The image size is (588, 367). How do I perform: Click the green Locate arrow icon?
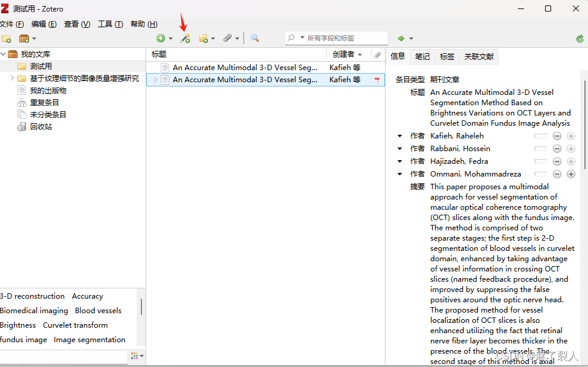pyautogui.click(x=401, y=39)
